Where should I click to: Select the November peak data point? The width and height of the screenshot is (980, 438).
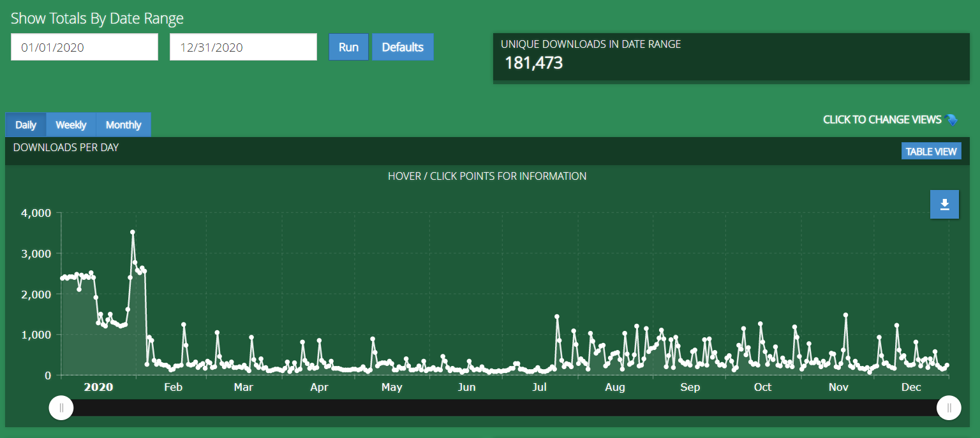tap(845, 315)
